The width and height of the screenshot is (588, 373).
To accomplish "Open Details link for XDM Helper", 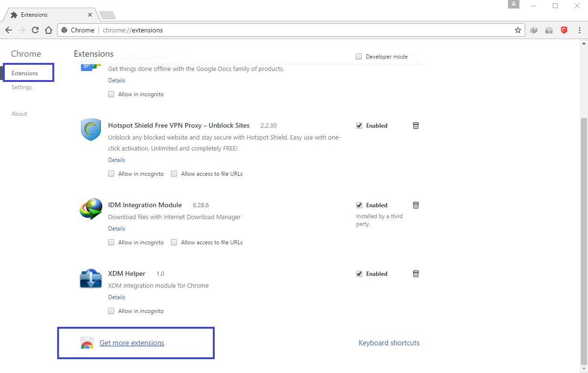I will click(x=117, y=297).
